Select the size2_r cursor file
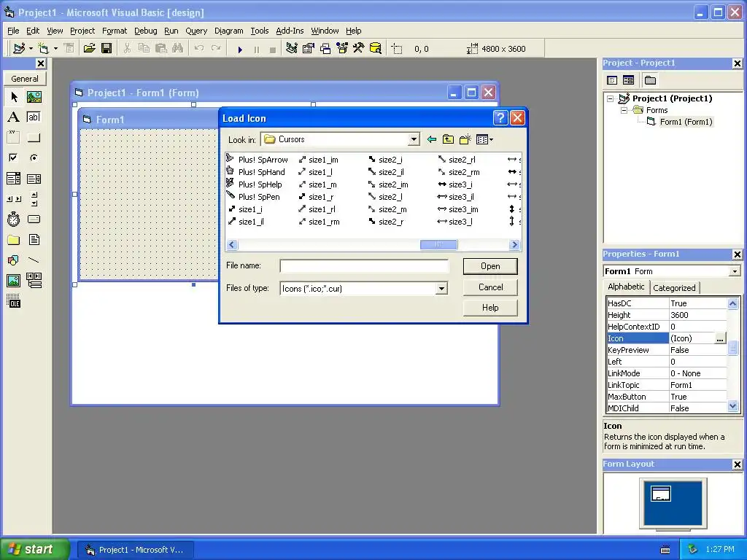Image resolution: width=747 pixels, height=560 pixels. [387, 222]
